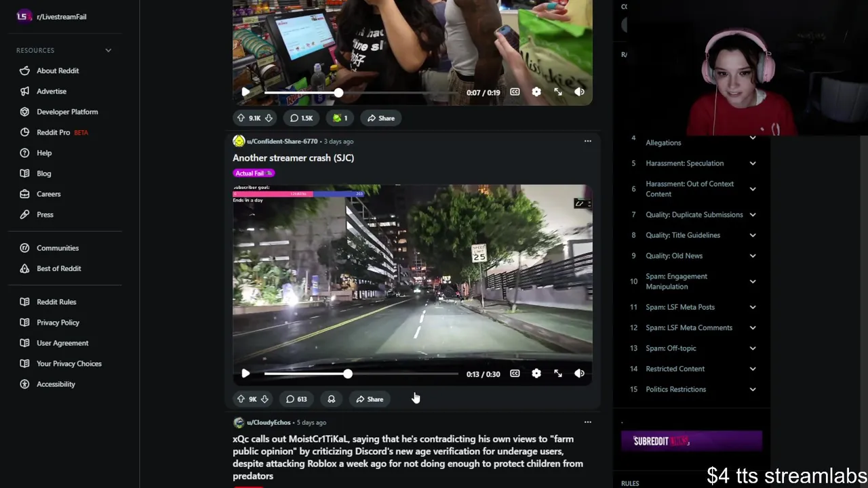
Task: Open the Help page
Action: click(x=44, y=152)
